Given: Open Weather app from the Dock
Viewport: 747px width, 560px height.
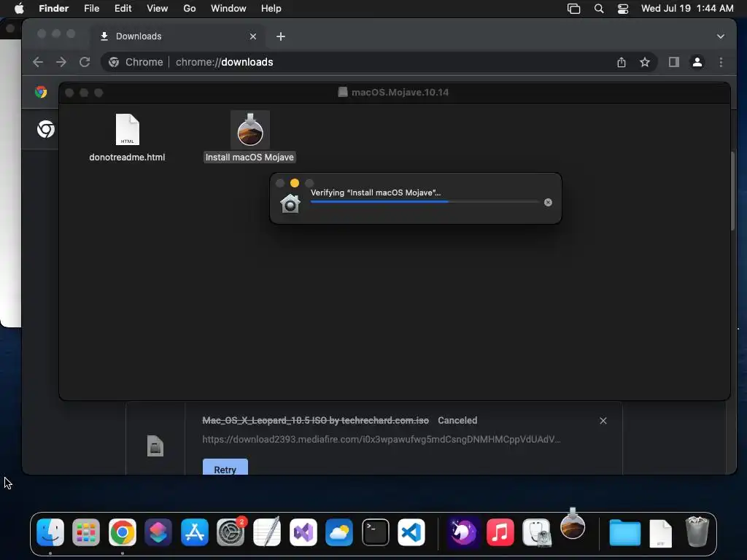Looking at the screenshot, I should 338,532.
